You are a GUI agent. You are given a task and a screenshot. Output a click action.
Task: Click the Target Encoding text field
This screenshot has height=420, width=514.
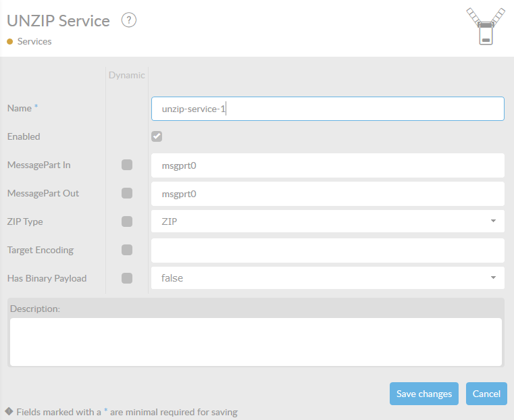tap(328, 251)
